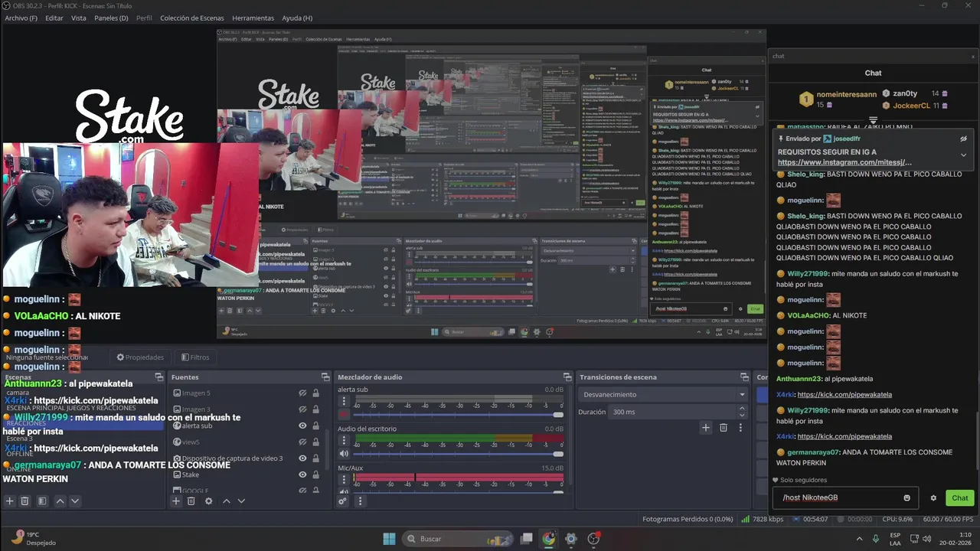Toggle lock on alerta sub source
980x551 pixels.
(315, 425)
